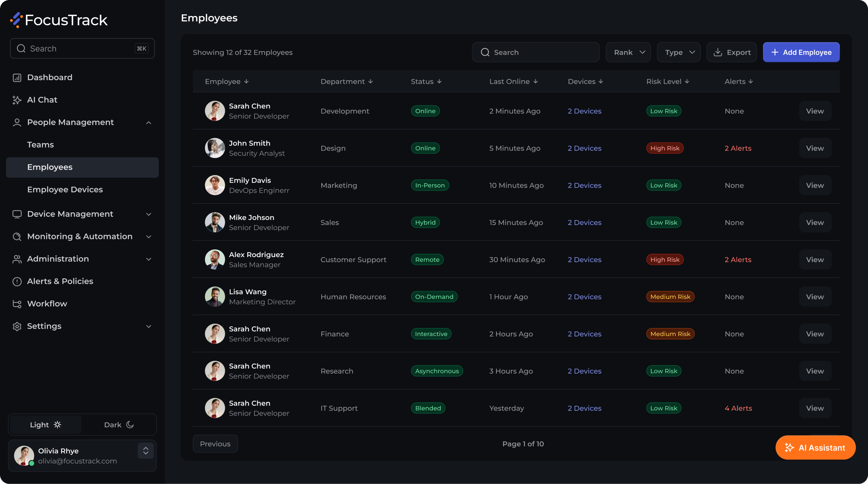Open the Dashboard icon in sidebar
This screenshot has width=868, height=484.
point(17,77)
